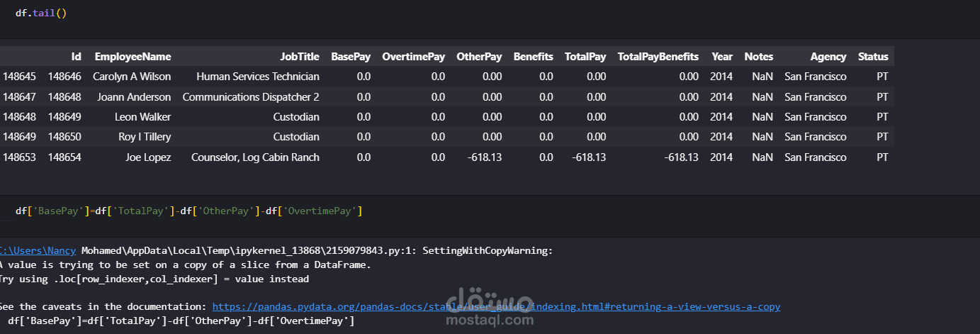Click the EmployeeName column header
This screenshot has height=334, width=980.
coord(133,57)
